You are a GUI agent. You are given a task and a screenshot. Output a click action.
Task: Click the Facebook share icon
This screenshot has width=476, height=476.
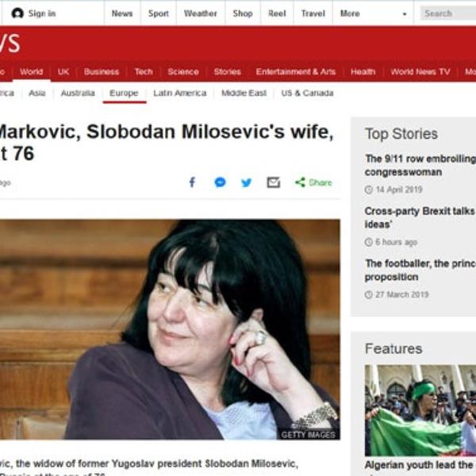pyautogui.click(x=192, y=182)
